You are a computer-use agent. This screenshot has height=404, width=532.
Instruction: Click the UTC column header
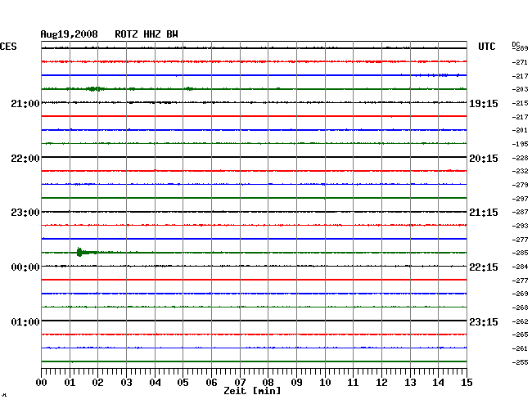pyautogui.click(x=486, y=47)
